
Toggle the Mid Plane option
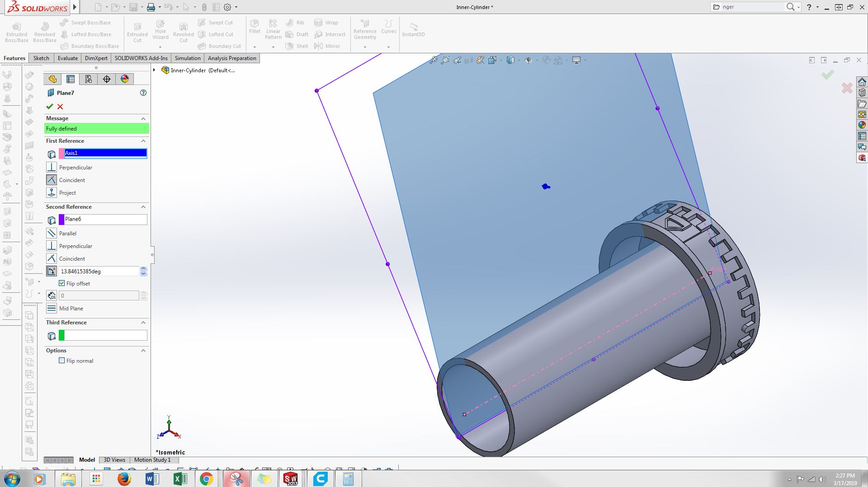[52, 308]
